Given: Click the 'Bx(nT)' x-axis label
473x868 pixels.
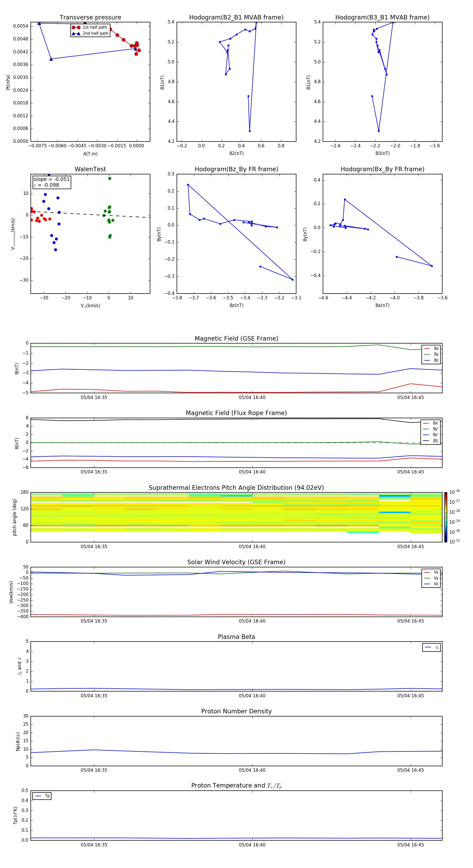Looking at the screenshot, I should click(382, 305).
